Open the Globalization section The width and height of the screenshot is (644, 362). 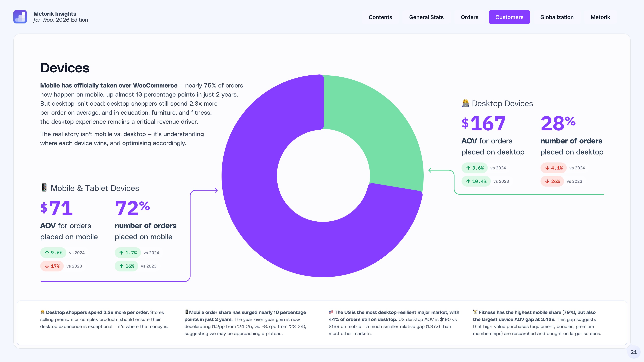(557, 17)
